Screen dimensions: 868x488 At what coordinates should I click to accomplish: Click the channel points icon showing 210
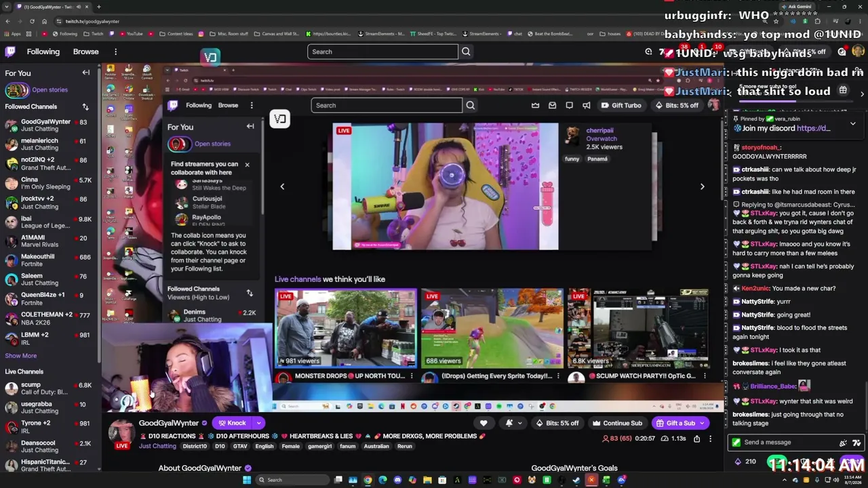tap(738, 462)
